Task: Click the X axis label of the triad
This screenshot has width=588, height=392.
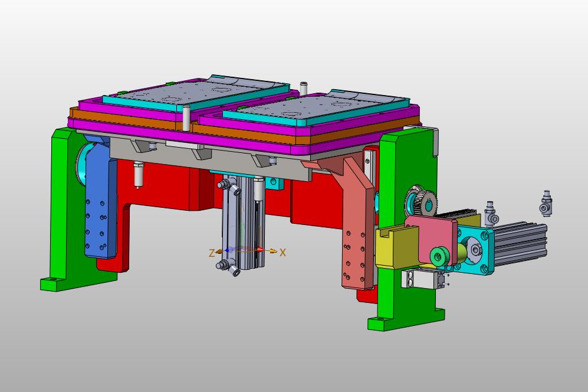Action: (282, 252)
